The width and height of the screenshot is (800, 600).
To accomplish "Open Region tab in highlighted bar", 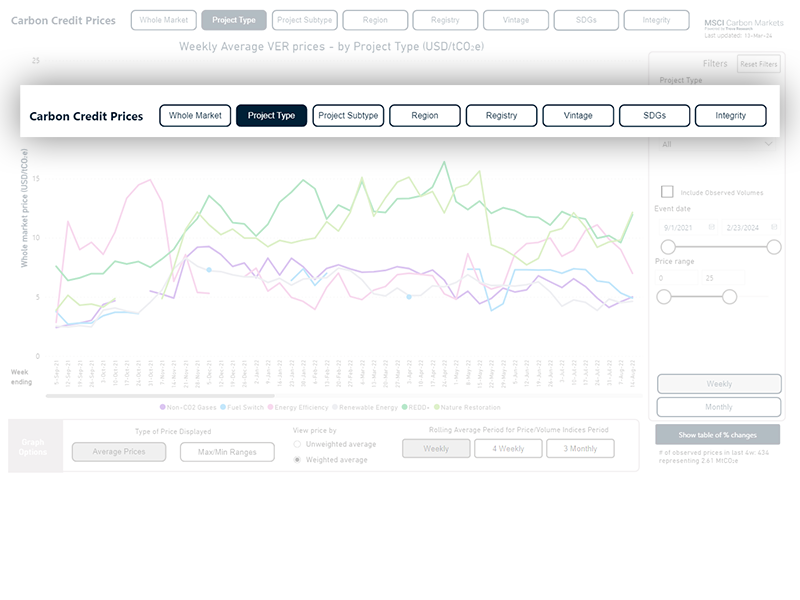I will [x=425, y=116].
